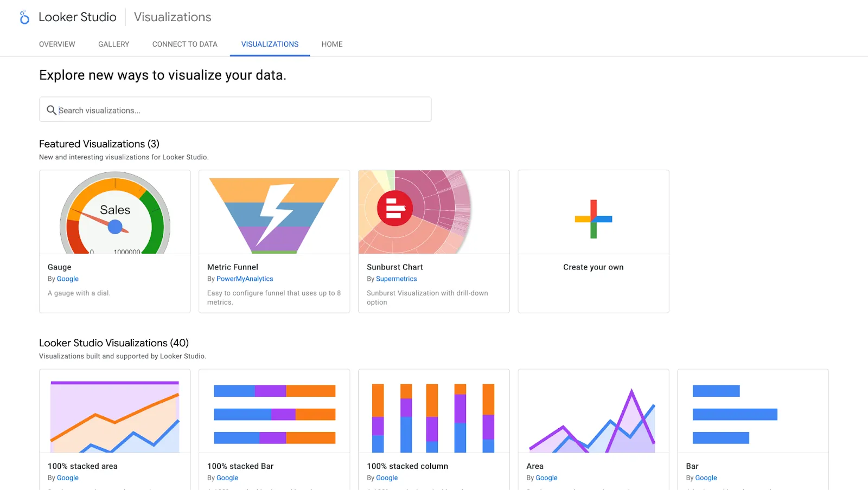Select the Area chart visualization
Image resolution: width=868 pixels, height=490 pixels.
tap(593, 411)
